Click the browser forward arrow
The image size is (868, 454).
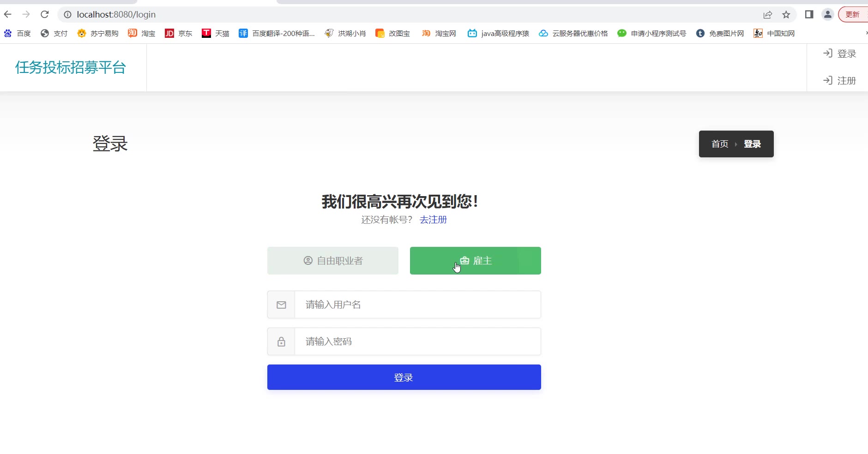26,14
